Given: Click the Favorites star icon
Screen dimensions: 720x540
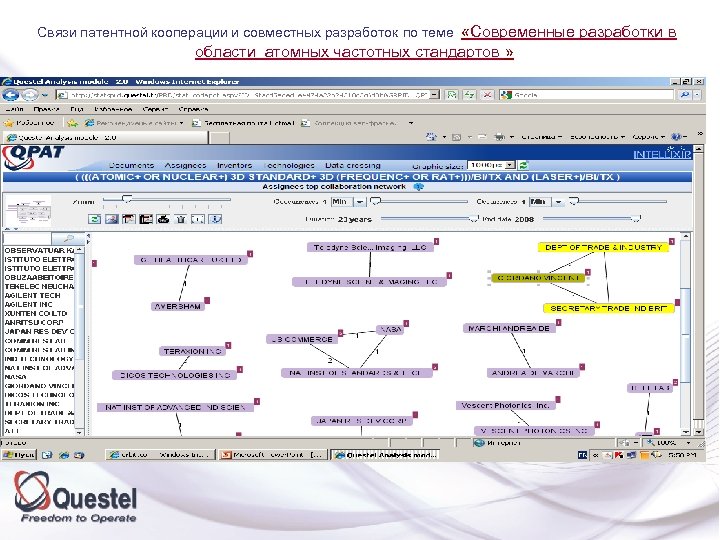Looking at the screenshot, I should click(x=8, y=123).
